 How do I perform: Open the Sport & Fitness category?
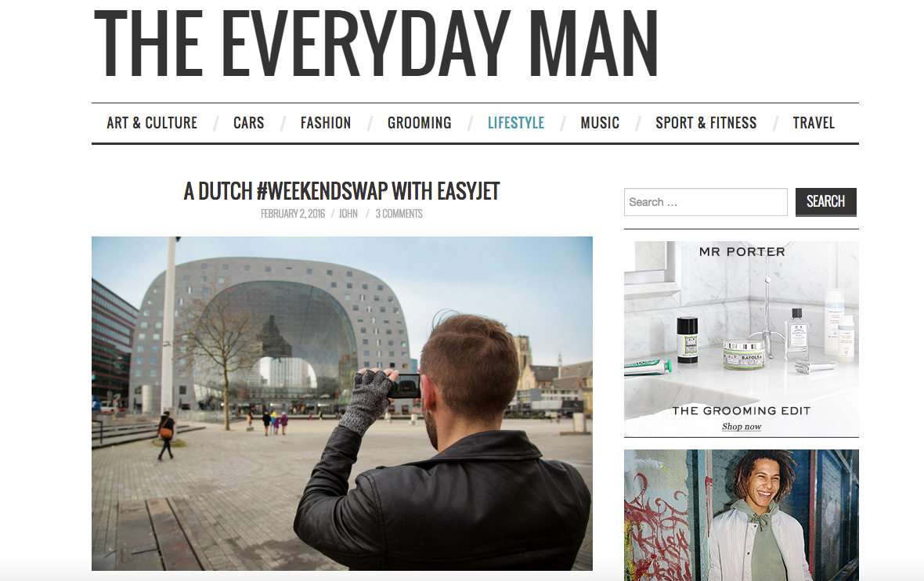coord(706,123)
